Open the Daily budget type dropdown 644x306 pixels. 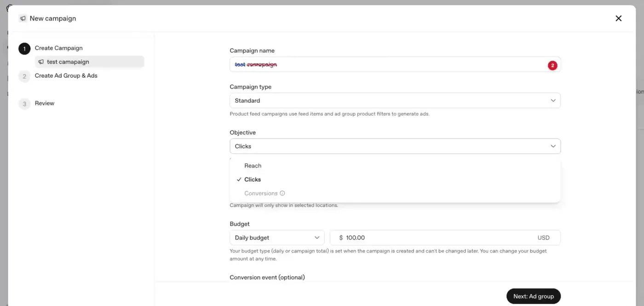click(x=277, y=237)
